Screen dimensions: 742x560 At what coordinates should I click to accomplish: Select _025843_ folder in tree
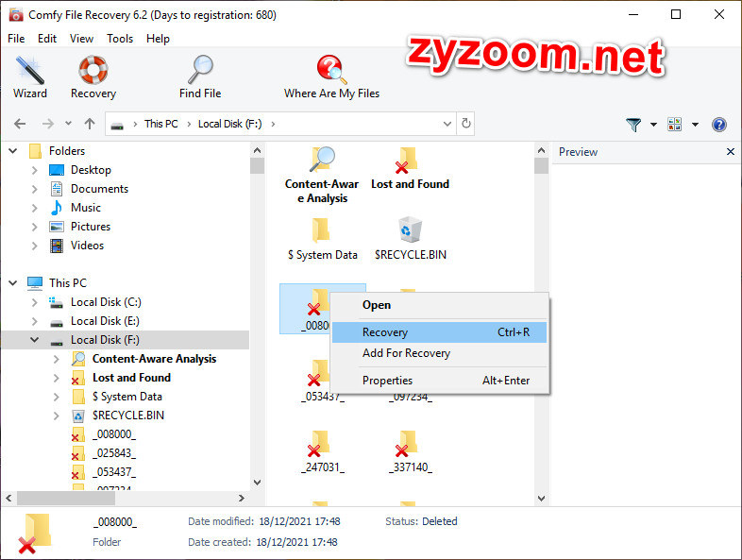(114, 453)
